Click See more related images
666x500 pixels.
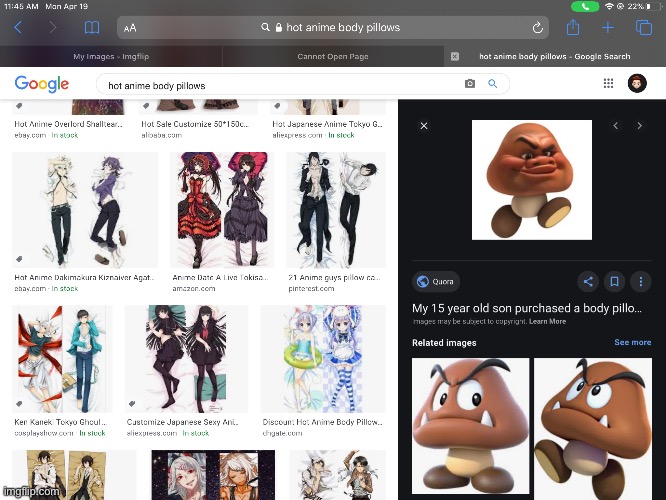pos(632,342)
